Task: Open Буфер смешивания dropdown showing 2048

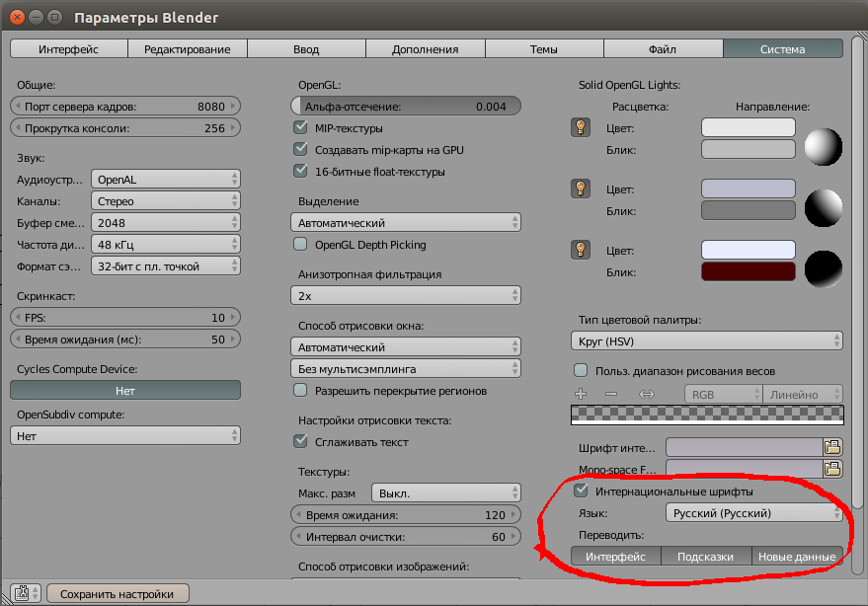Action: tap(166, 222)
